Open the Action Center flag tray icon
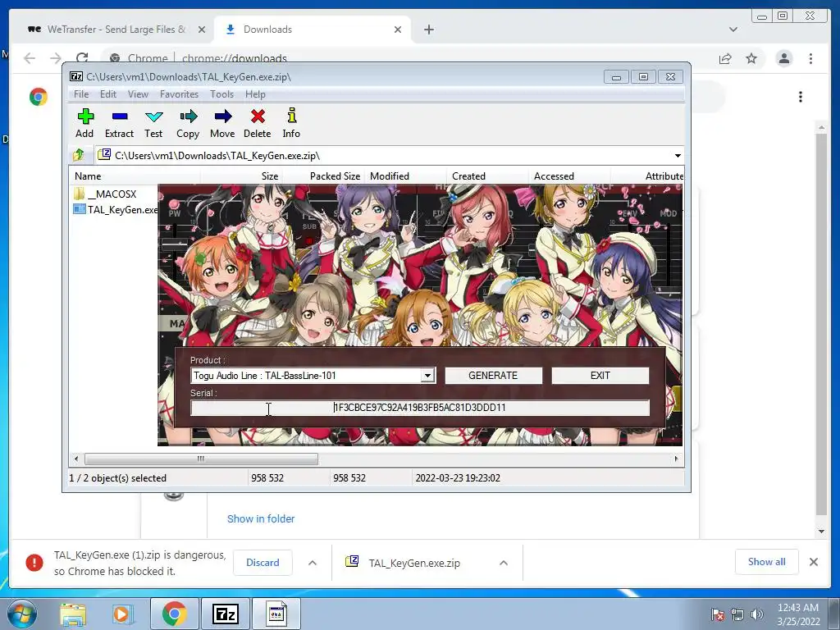 [718, 614]
